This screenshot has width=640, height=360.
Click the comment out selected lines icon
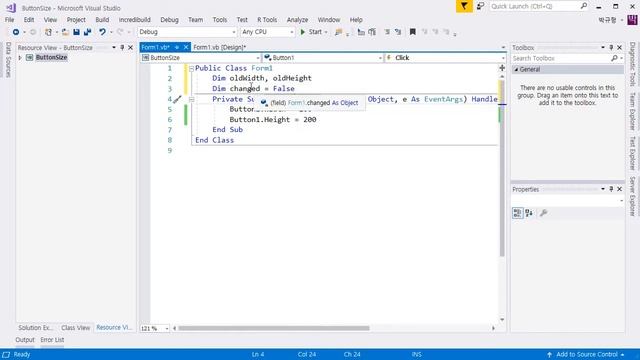387,32
